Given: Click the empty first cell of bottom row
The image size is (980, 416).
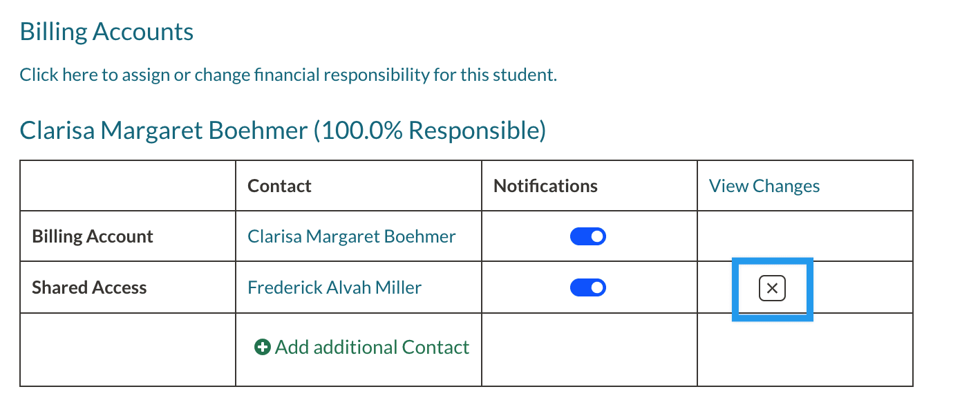Looking at the screenshot, I should click(128, 350).
